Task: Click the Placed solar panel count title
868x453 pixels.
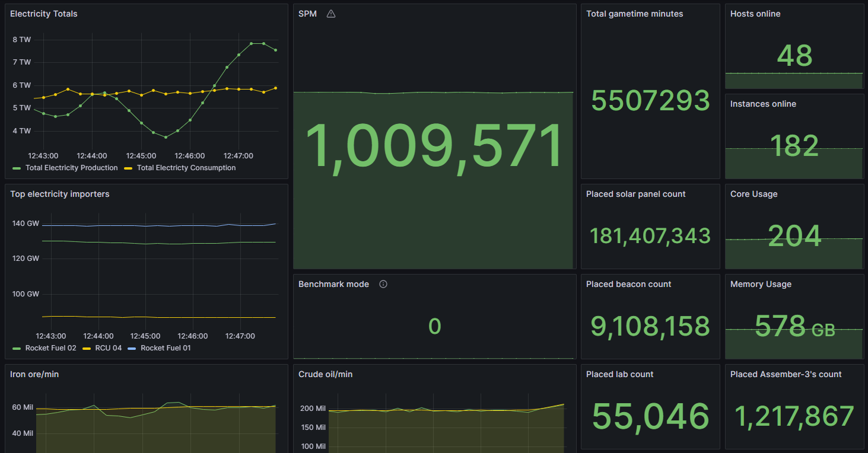Action: pos(636,194)
